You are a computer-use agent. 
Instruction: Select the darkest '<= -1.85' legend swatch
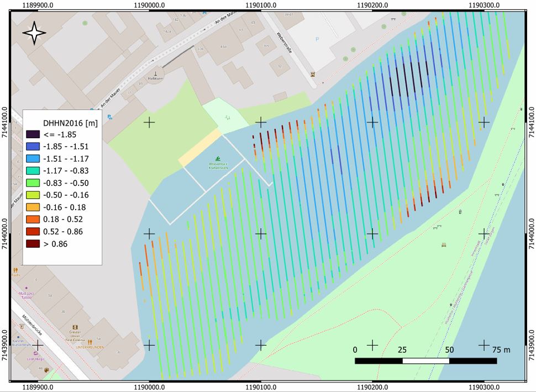click(x=33, y=134)
